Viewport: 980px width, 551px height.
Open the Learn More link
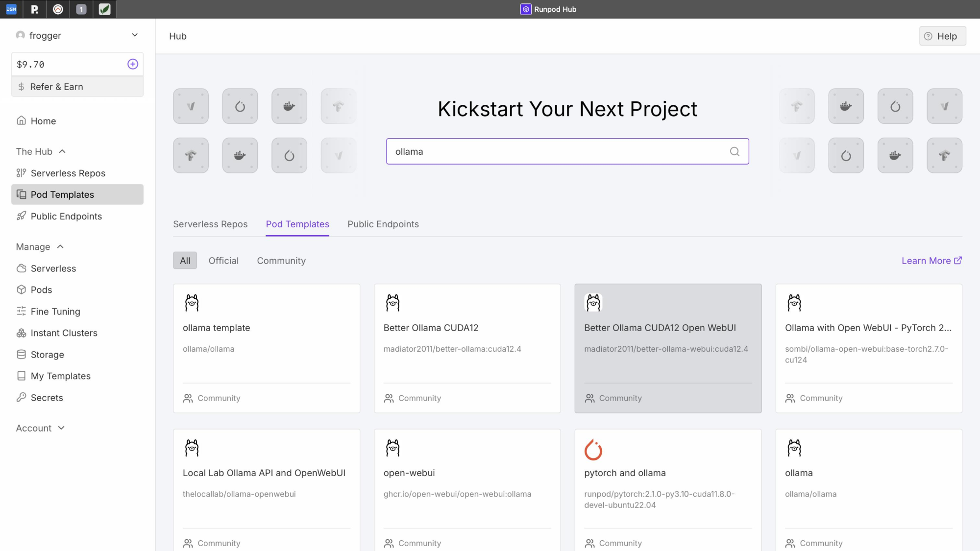931,261
